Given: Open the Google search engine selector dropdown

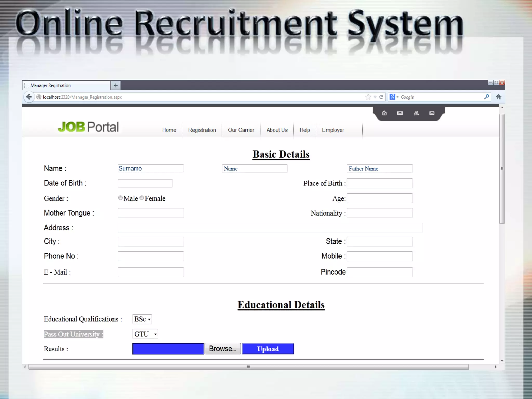Looking at the screenshot, I should tap(394, 97).
